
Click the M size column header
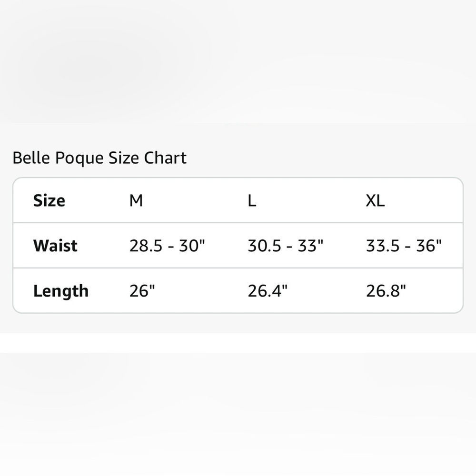click(x=136, y=200)
